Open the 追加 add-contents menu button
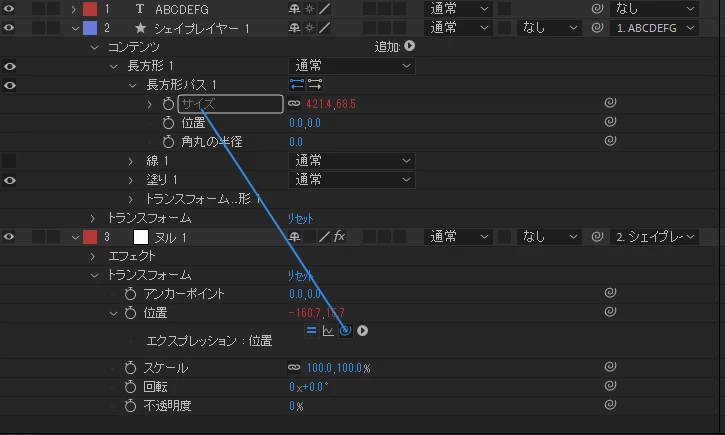Image resolution: width=725 pixels, height=435 pixels. click(x=409, y=46)
